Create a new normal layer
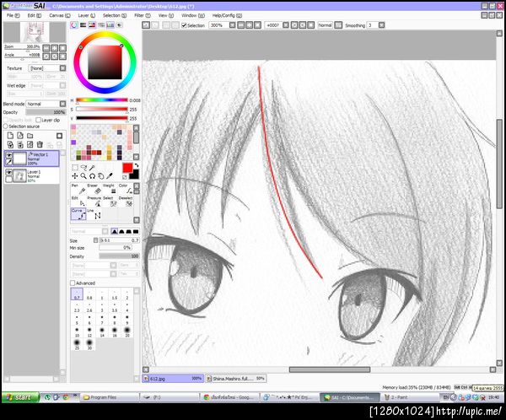Screen dimensions: 506x420 10,136
